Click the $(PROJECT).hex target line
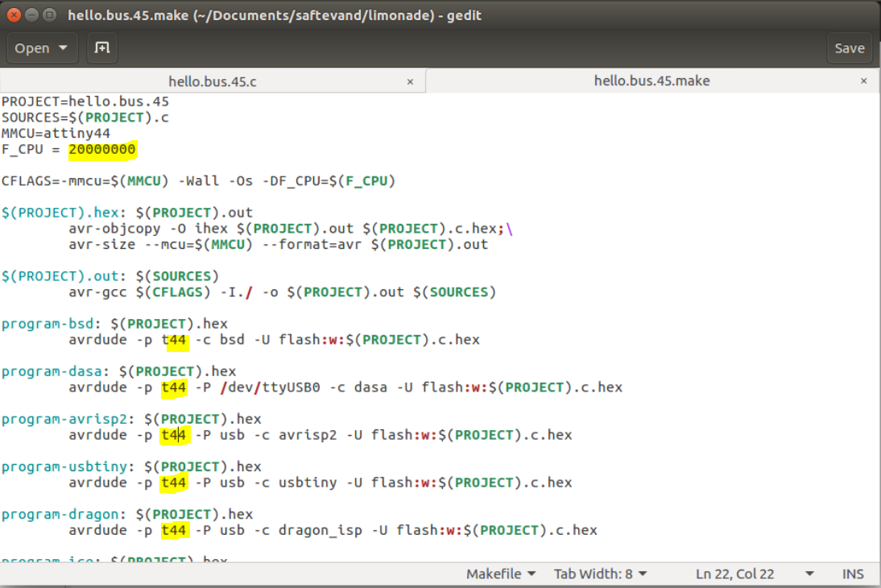This screenshot has height=588, width=881. click(x=127, y=213)
